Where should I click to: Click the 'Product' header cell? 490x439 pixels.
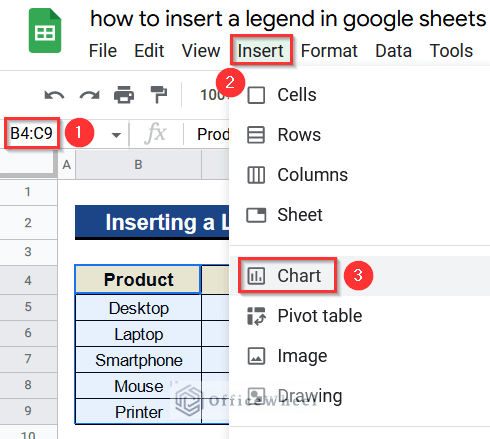point(138,280)
